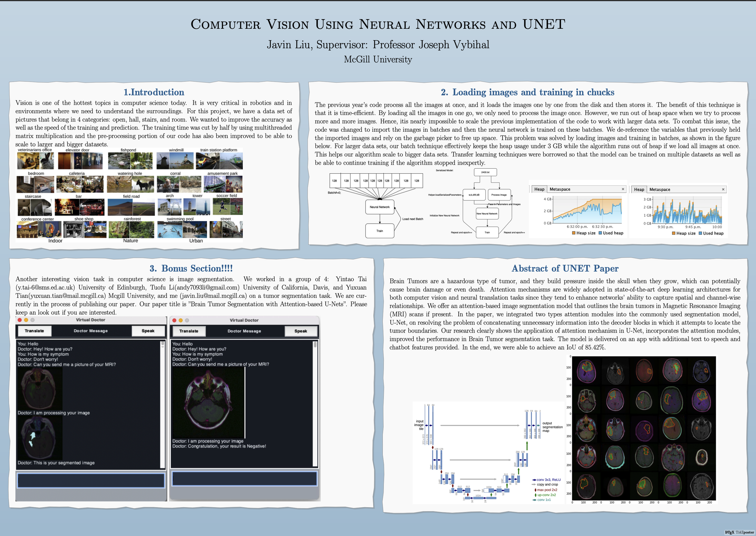756x536 pixels.
Task: Click the blue Used heap swatch in the 4 GB chart legend
Action: [600, 233]
